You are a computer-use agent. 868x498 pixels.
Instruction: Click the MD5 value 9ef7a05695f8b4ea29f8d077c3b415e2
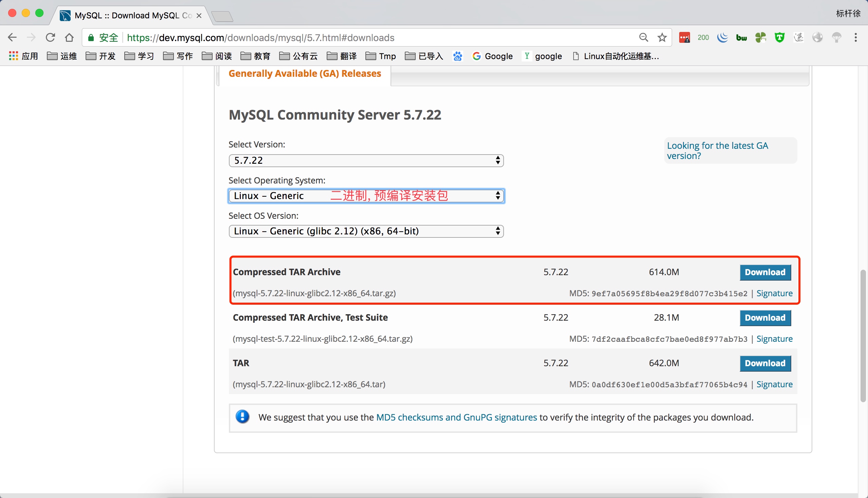click(x=669, y=294)
